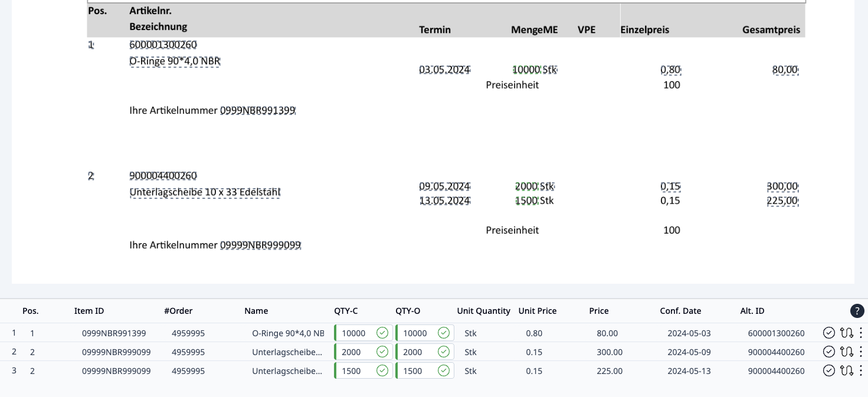Screen dimensions: 868x397
Task: Click the Unit Price cell 0.80
Action: 534,333
